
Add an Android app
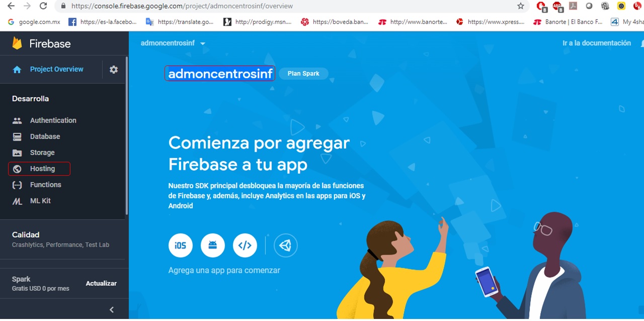[212, 246]
